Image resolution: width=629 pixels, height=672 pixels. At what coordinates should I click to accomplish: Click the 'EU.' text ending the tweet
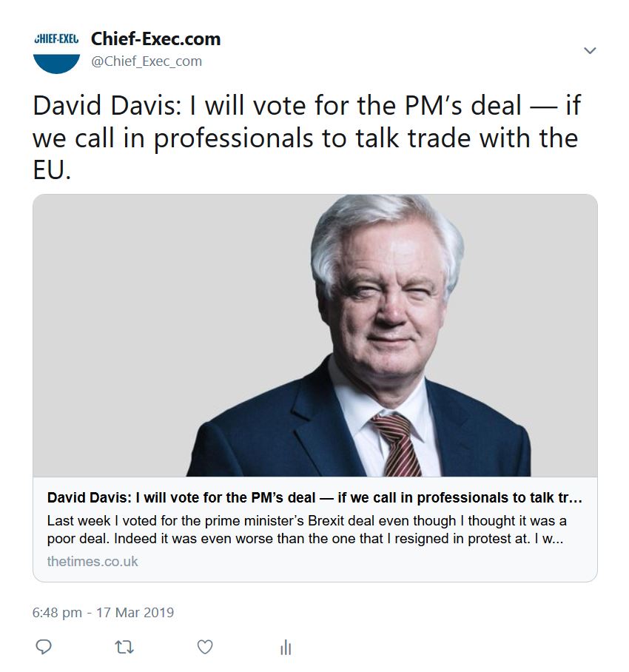pos(52,172)
